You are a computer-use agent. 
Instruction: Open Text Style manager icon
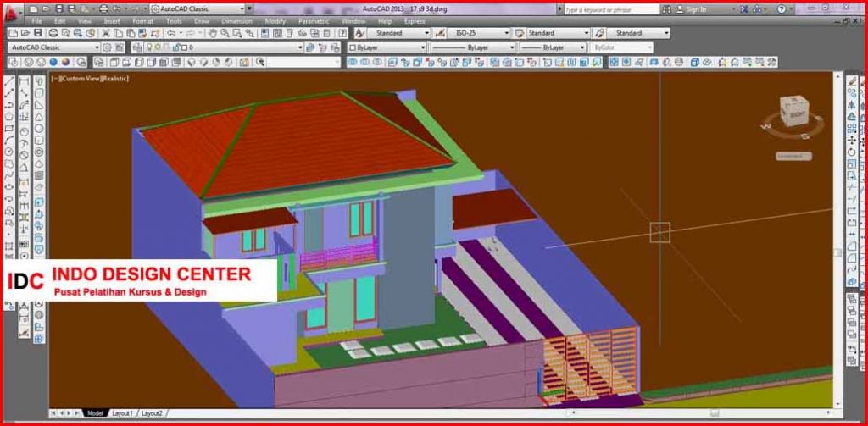coord(359,33)
